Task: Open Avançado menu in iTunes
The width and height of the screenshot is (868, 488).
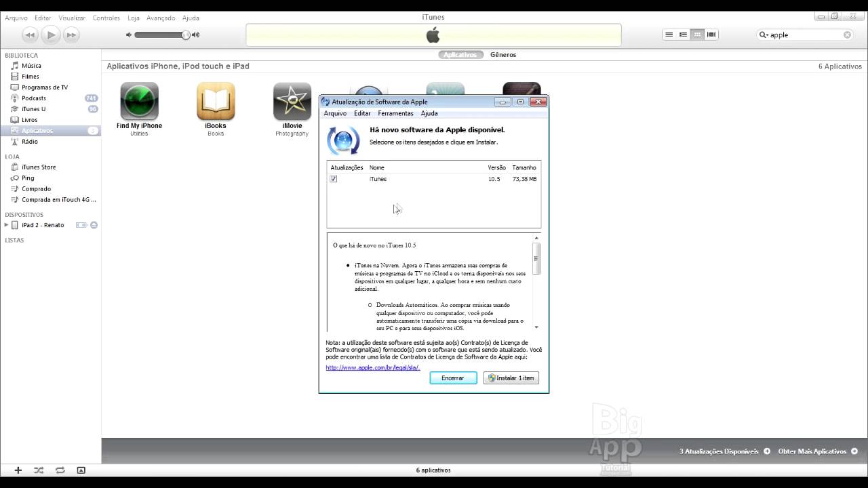Action: pos(161,18)
